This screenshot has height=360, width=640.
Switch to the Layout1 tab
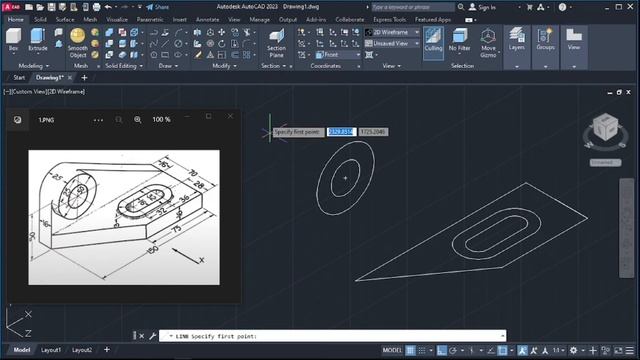point(51,350)
